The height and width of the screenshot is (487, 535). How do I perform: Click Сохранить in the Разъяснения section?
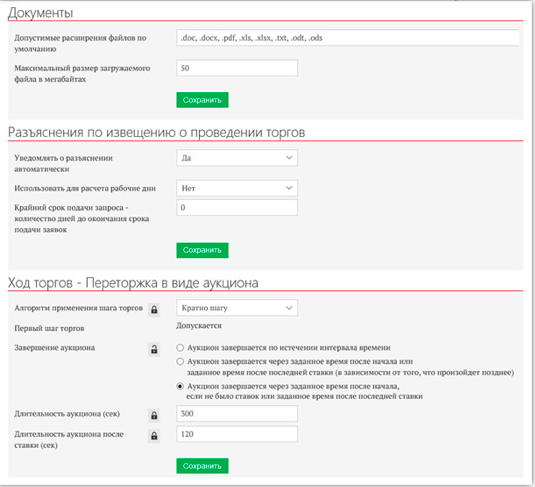pyautogui.click(x=202, y=250)
